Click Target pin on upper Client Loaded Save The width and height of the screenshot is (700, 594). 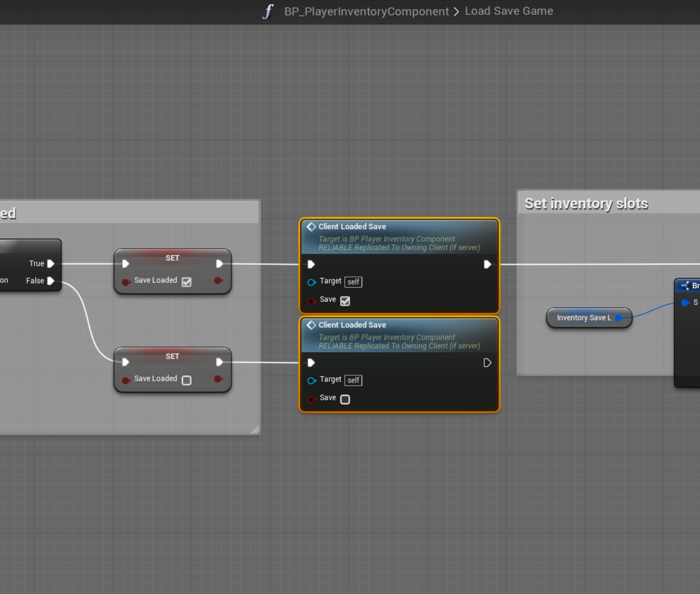(x=311, y=282)
